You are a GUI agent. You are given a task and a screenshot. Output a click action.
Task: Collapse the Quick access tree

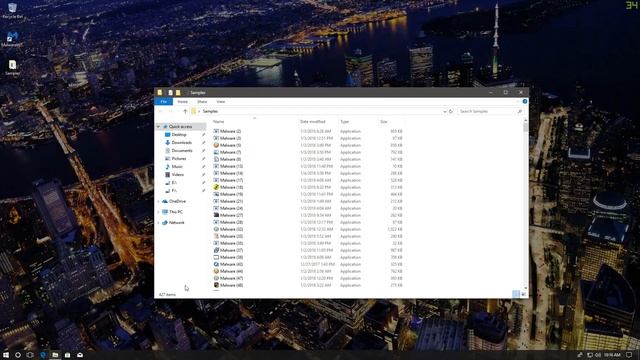coord(159,127)
